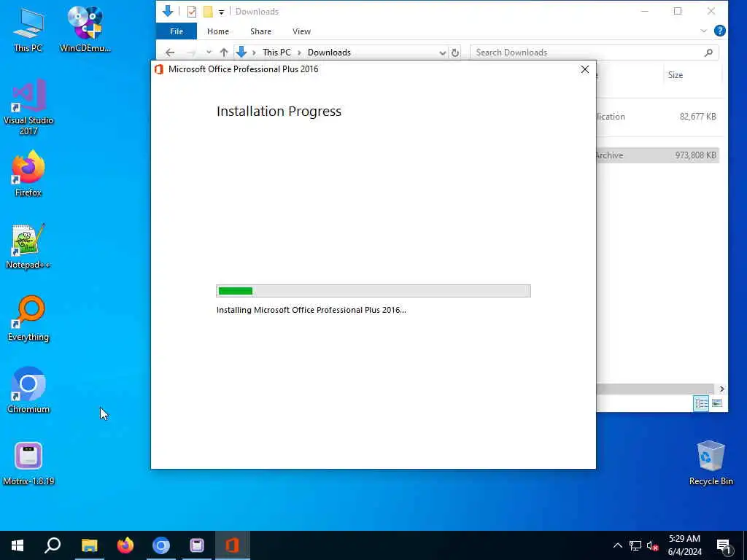Screen dimensions: 747x560
Task: Click the Downloads arrow icon in the title bar
Action: 168,11
